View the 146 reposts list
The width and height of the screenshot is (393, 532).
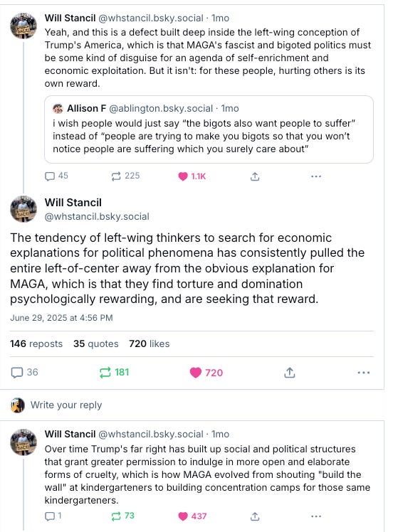click(36, 344)
